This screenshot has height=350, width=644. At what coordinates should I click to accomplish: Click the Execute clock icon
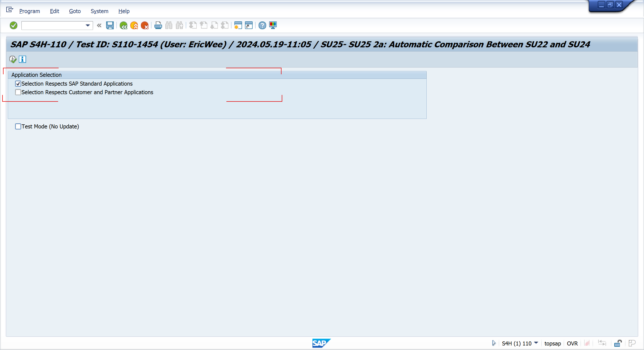coord(13,59)
